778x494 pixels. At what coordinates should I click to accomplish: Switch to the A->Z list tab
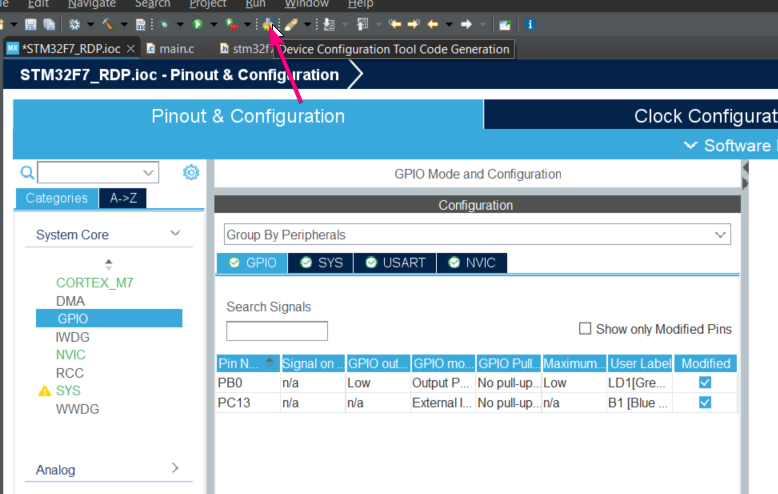[x=123, y=198]
